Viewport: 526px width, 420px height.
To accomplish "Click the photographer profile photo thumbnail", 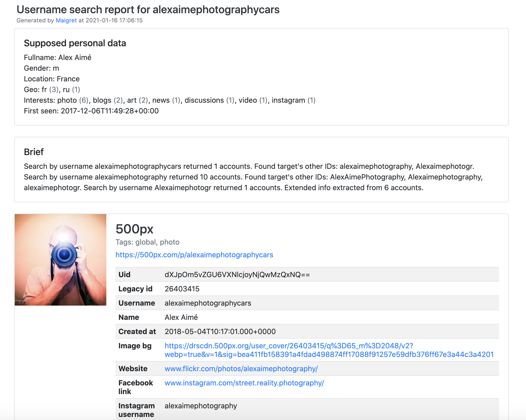I will tap(61, 260).
